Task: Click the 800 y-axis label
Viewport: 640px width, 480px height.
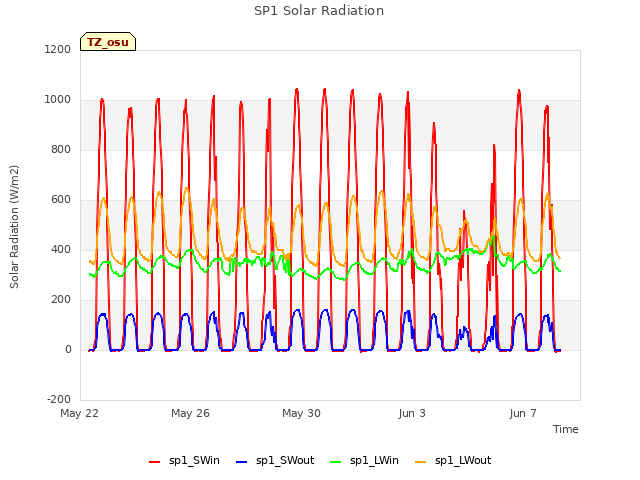Action: [61, 149]
